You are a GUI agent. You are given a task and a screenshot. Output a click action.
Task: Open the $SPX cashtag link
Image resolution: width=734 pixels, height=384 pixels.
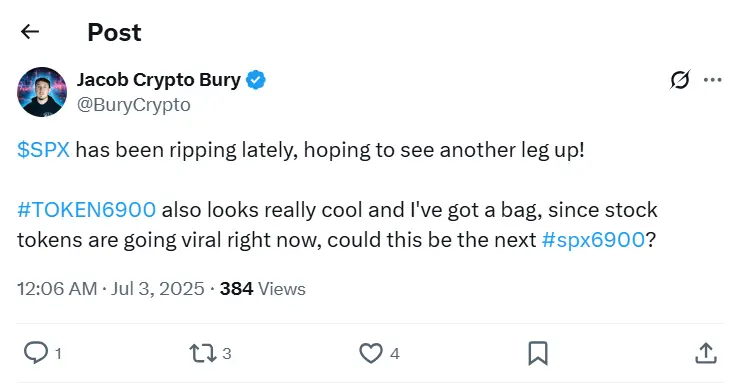coord(43,150)
